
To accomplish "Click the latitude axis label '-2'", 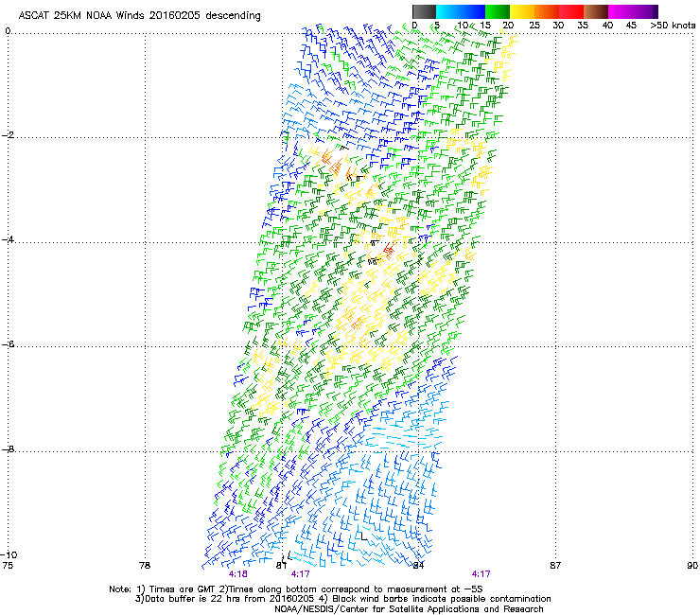I will (x=9, y=135).
